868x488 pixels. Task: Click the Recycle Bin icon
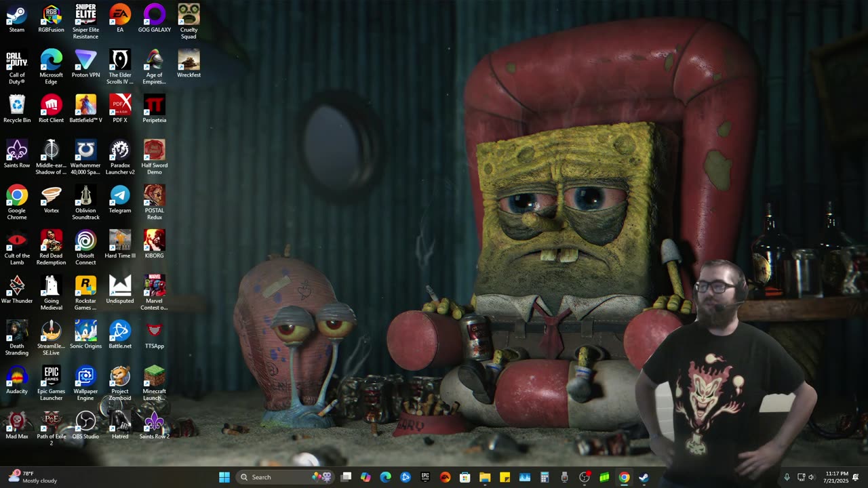point(17,109)
